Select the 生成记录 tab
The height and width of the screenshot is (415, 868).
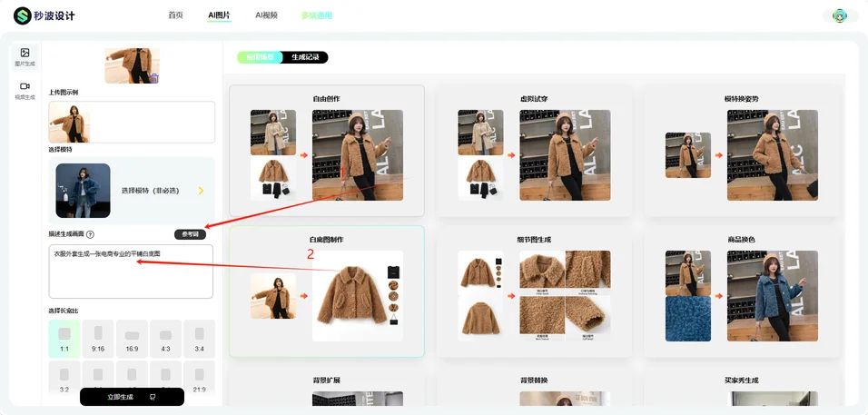pyautogui.click(x=306, y=57)
